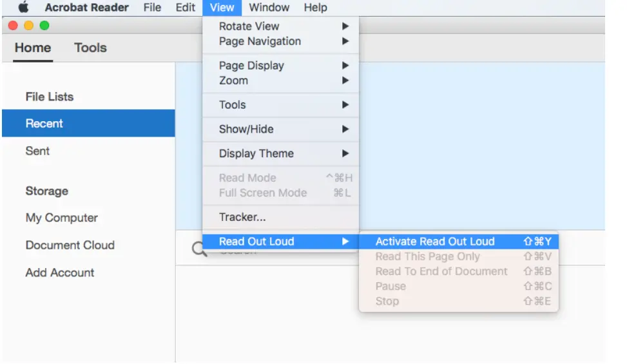Open the Acrobat Reader application menu

pyautogui.click(x=86, y=7)
